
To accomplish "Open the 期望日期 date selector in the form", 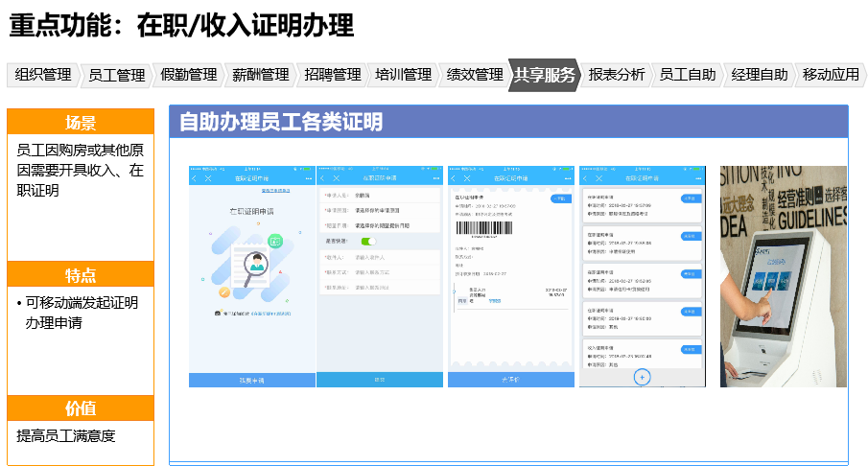I will [380, 225].
